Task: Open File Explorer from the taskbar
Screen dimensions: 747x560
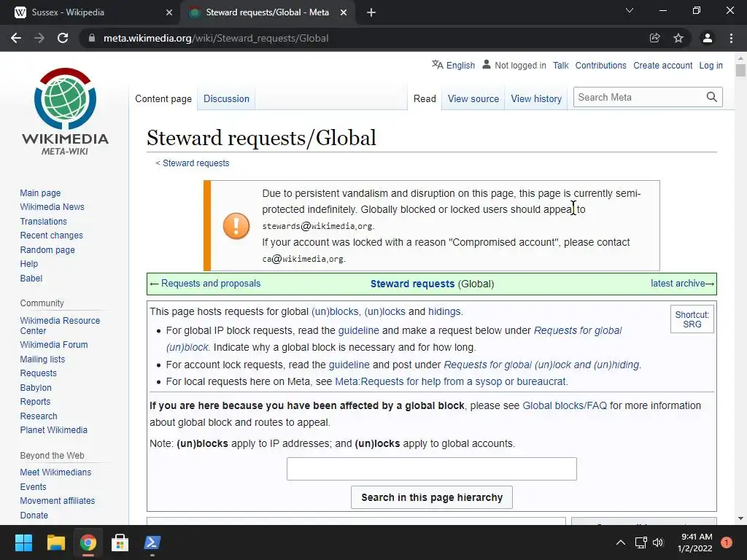Action: coord(55,542)
